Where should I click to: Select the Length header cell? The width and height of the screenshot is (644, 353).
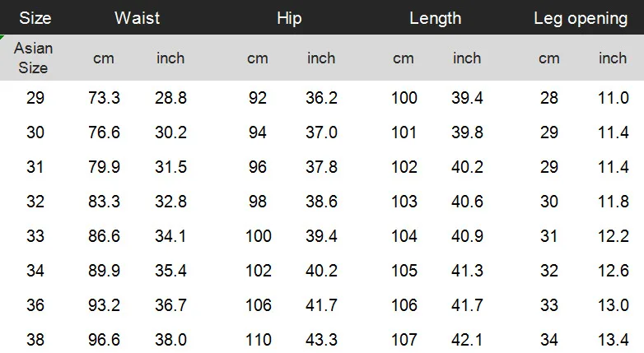[x=436, y=18]
